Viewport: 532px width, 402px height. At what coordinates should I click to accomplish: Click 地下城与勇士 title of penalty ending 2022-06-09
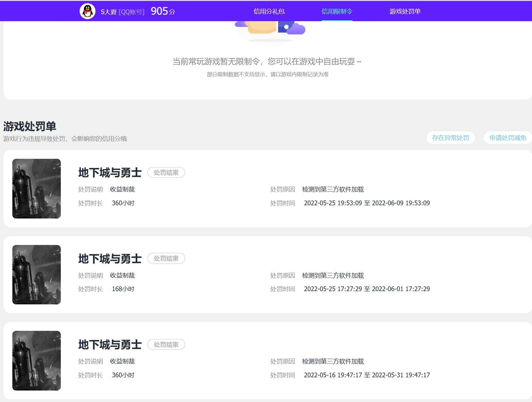pos(110,173)
